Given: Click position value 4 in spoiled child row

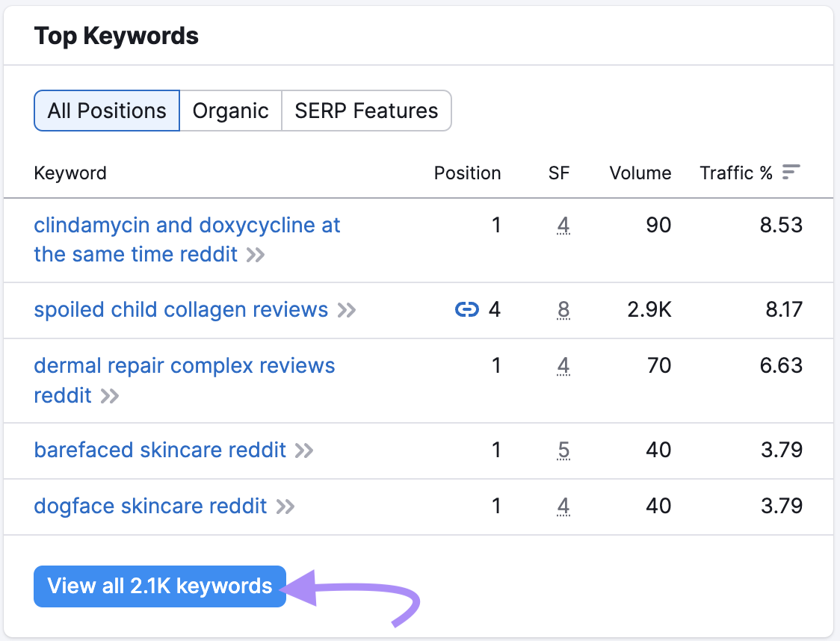Looking at the screenshot, I should coord(495,309).
